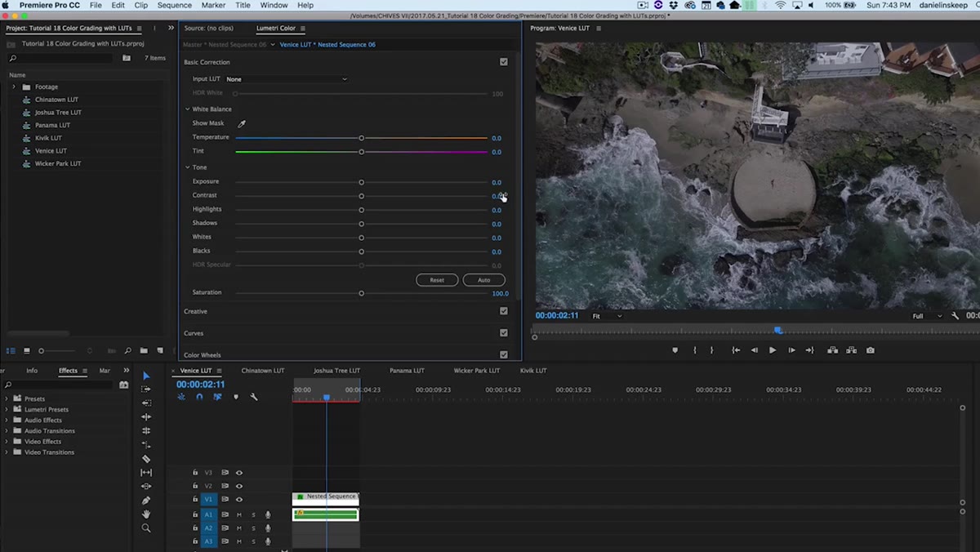Select the Selection arrow tool

click(146, 376)
